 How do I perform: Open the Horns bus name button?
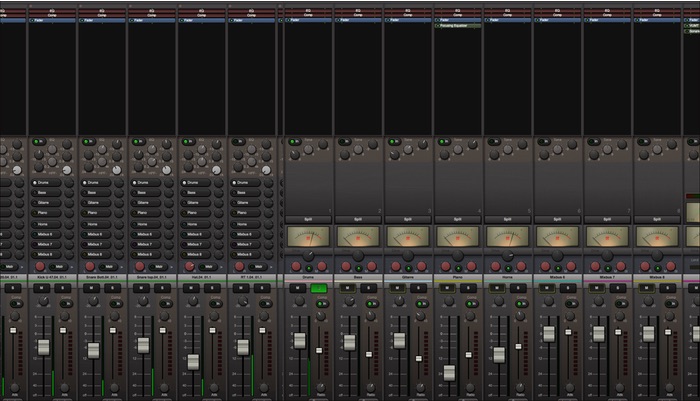point(508,277)
